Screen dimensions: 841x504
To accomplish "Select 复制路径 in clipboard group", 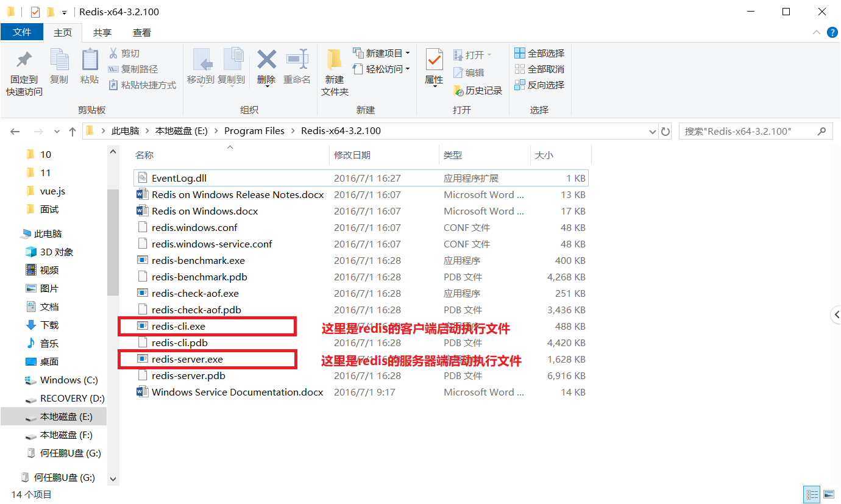I will 133,69.
